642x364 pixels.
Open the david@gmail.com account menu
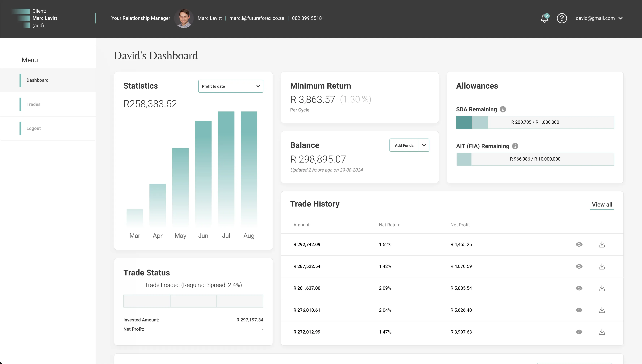(x=599, y=18)
